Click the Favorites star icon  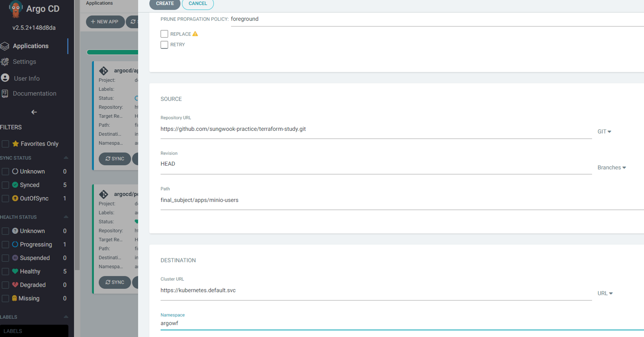pyautogui.click(x=15, y=143)
